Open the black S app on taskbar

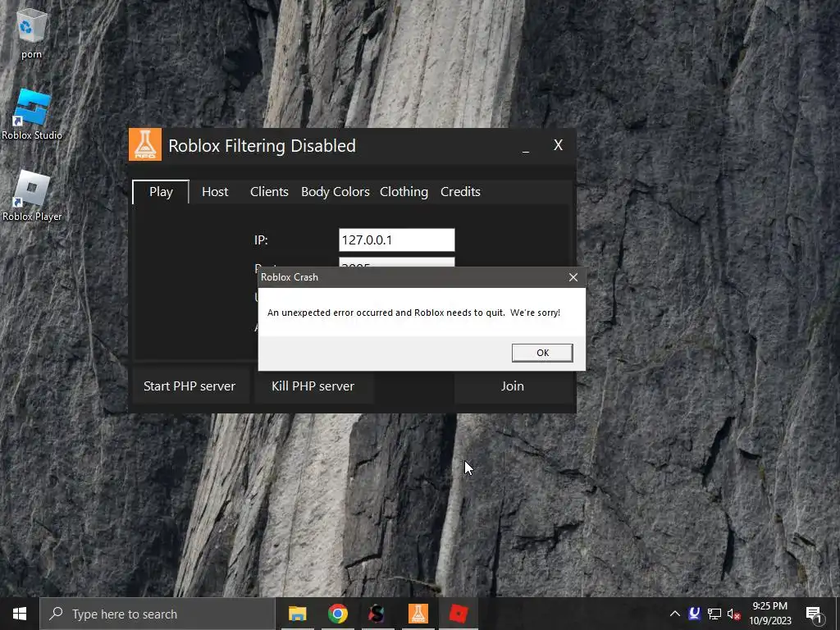377,614
